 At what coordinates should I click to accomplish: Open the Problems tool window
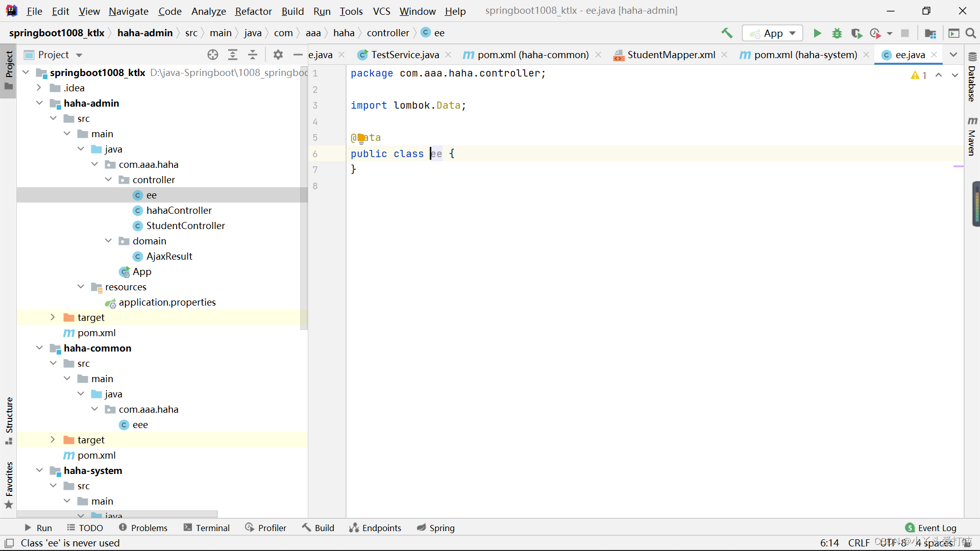coord(143,528)
